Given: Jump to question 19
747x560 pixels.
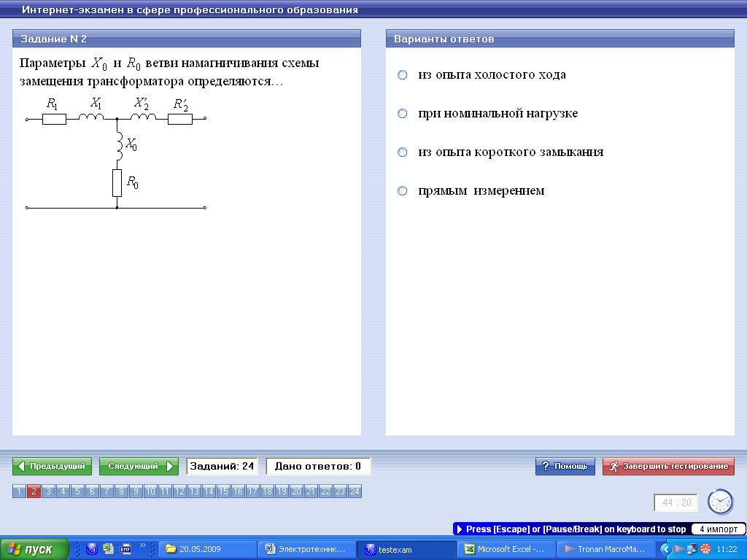Looking at the screenshot, I should coord(282,491).
